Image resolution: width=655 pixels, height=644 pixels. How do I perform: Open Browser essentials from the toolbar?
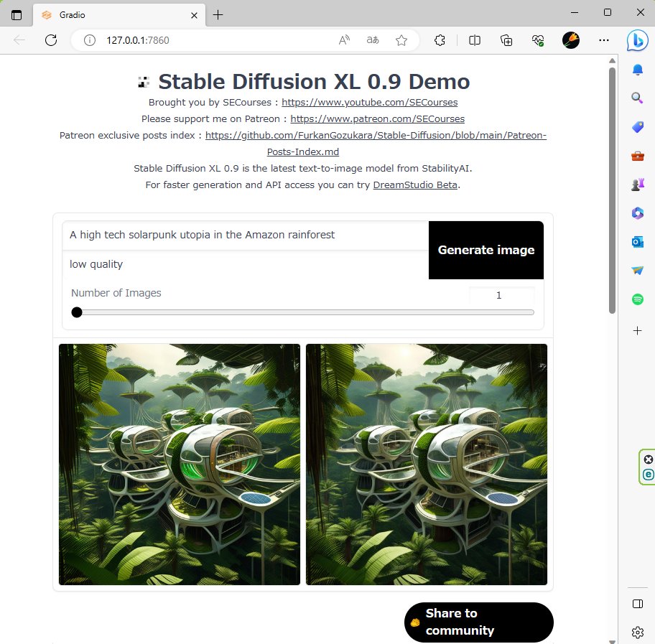pos(537,40)
